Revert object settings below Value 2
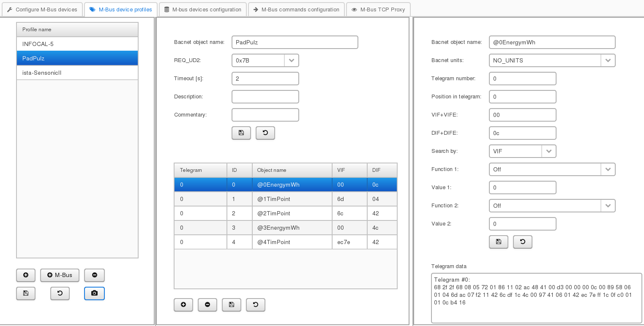644x326 pixels. pos(522,242)
